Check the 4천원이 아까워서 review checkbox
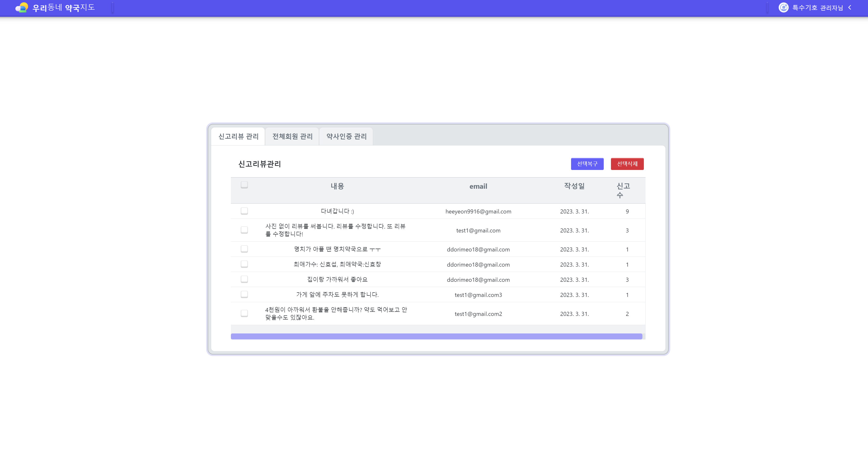The image size is (868, 451). click(244, 313)
